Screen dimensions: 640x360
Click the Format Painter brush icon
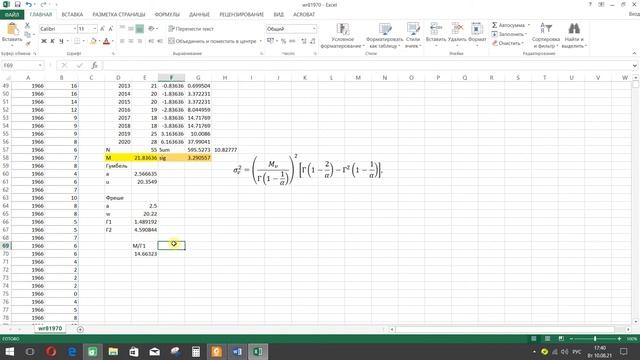coord(27,43)
